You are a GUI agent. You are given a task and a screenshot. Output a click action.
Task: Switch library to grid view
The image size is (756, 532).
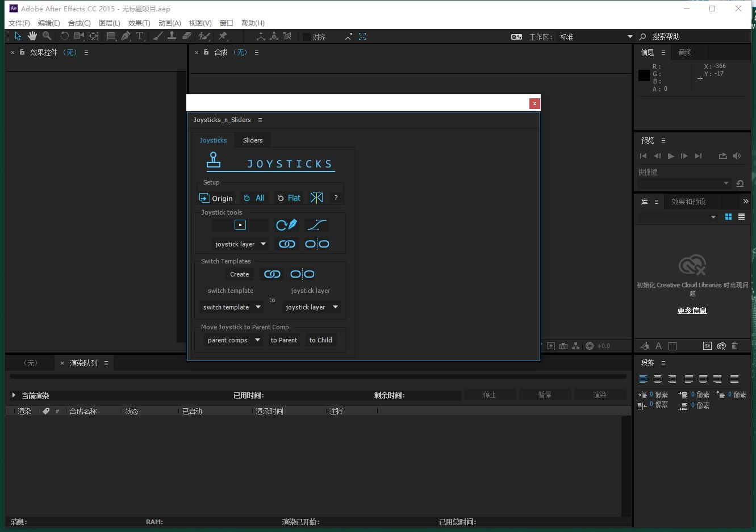tap(728, 217)
